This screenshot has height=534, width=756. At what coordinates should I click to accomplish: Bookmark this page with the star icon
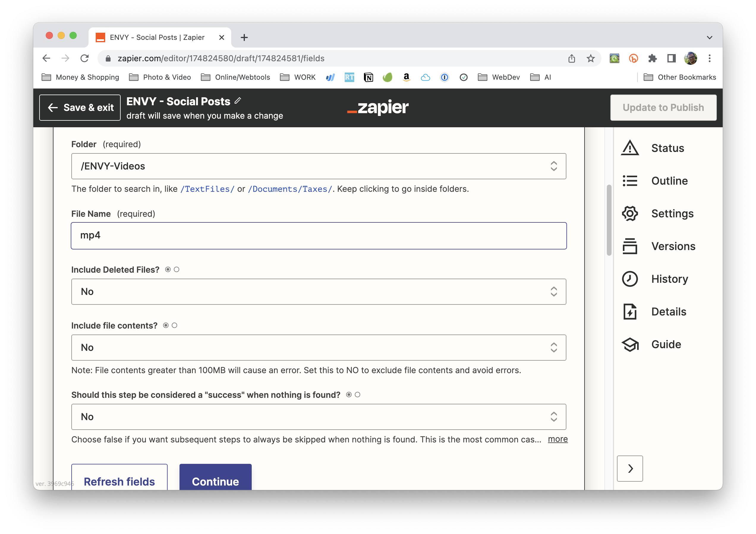pos(591,58)
